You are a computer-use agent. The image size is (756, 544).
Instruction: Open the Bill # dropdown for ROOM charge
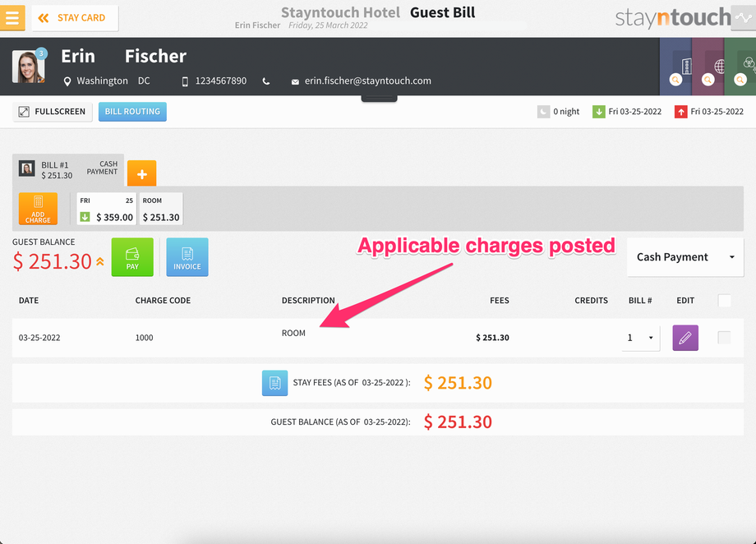pyautogui.click(x=641, y=338)
